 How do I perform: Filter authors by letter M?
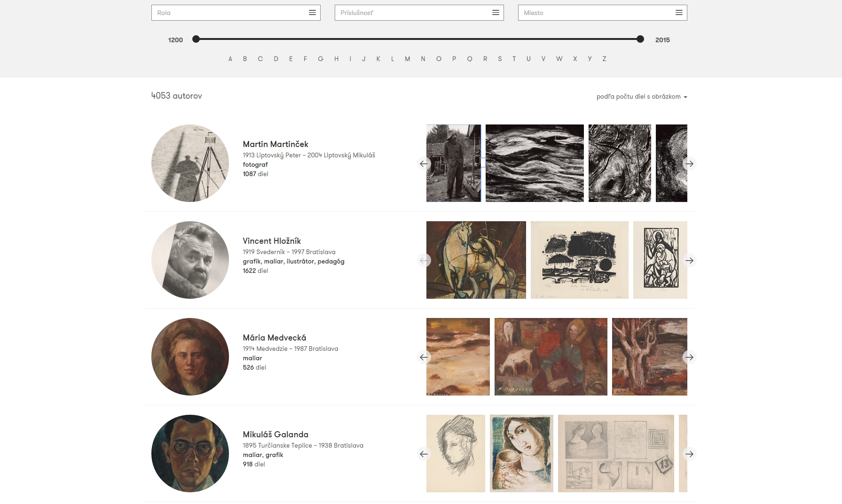click(x=407, y=59)
